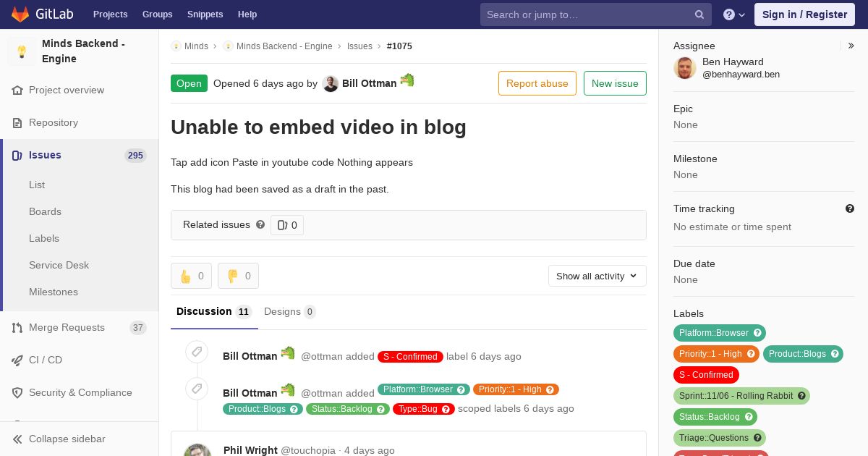Click the Related issues help icon

tap(260, 224)
